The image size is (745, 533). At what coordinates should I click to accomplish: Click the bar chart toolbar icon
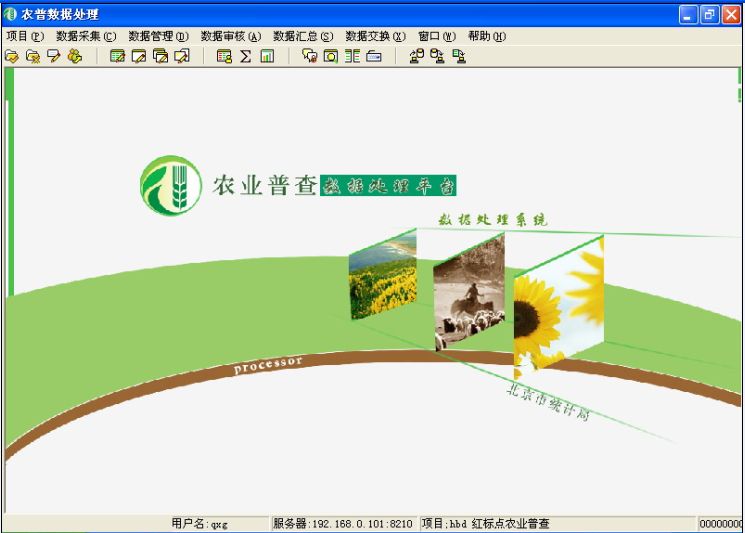[267, 57]
